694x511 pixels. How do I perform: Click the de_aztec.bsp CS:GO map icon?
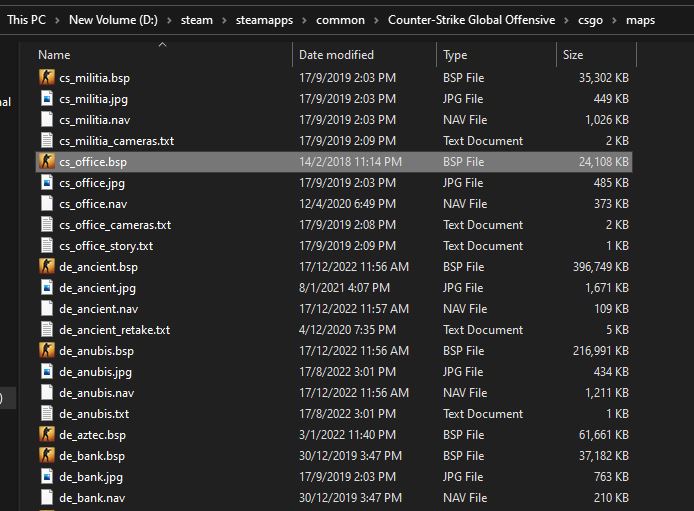point(46,434)
